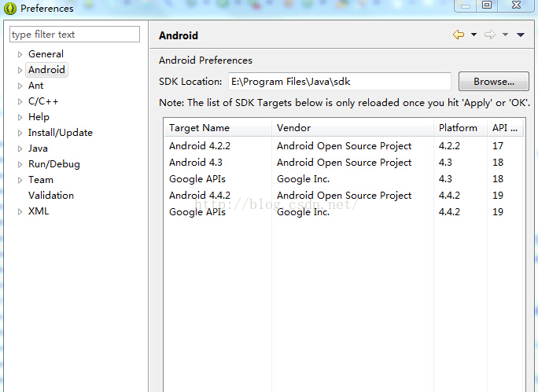The image size is (538, 392).
Task: Expand the Team tree node
Action: pyautogui.click(x=20, y=180)
